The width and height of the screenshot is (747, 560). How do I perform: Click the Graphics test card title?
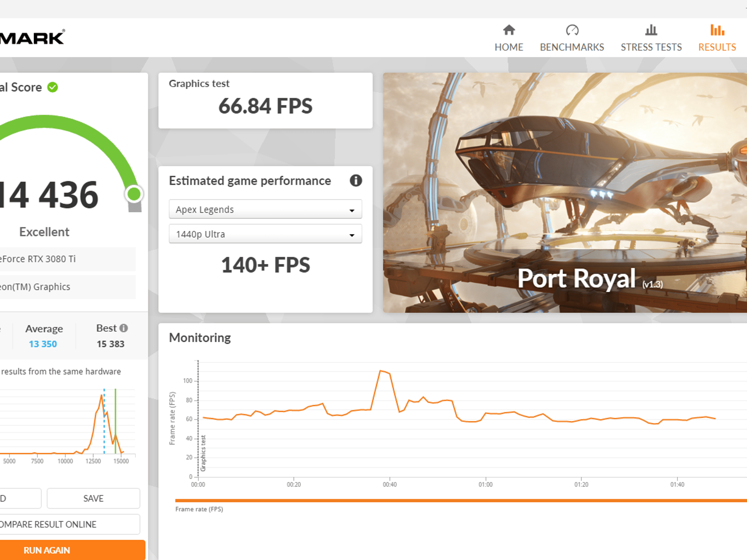[199, 83]
